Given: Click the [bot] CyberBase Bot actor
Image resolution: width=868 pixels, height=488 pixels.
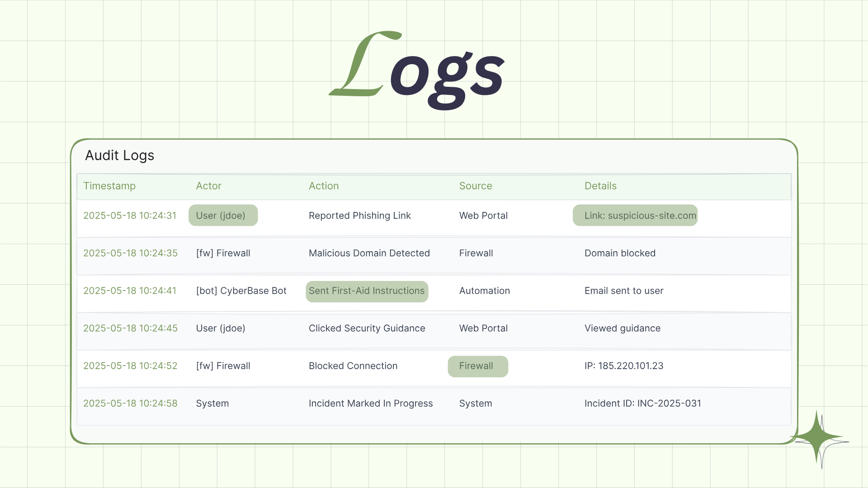Looking at the screenshot, I should [241, 291].
